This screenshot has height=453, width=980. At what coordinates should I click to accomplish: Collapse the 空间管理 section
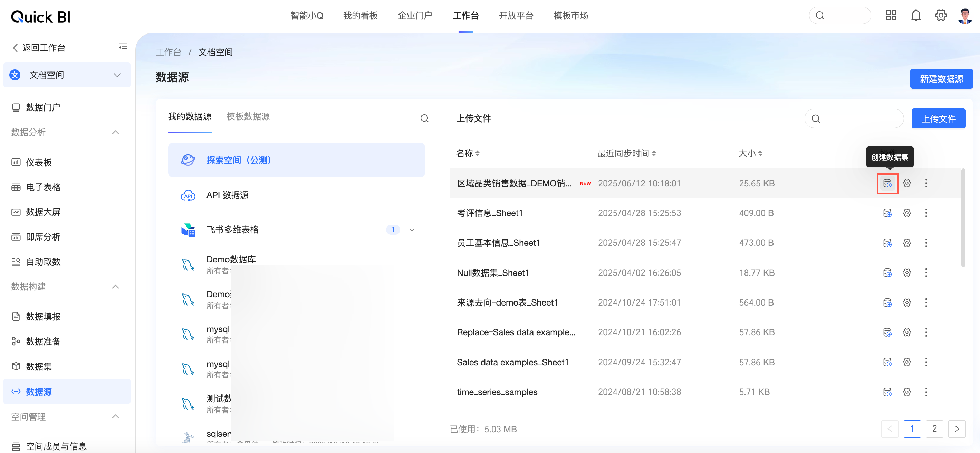pos(116,416)
